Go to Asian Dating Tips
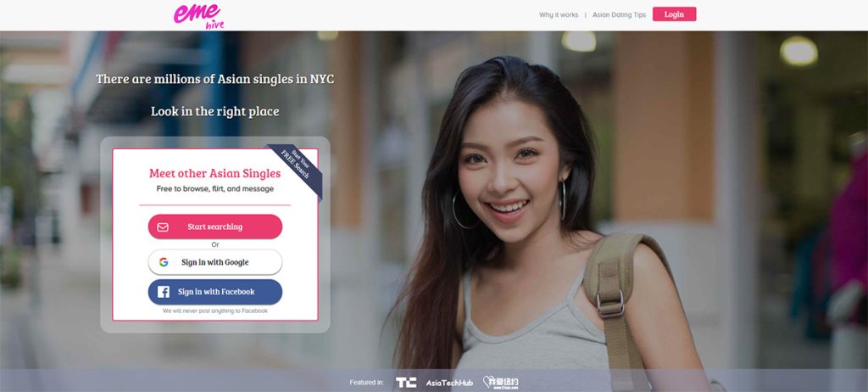Screen dimensions: 868x392 (x=619, y=15)
